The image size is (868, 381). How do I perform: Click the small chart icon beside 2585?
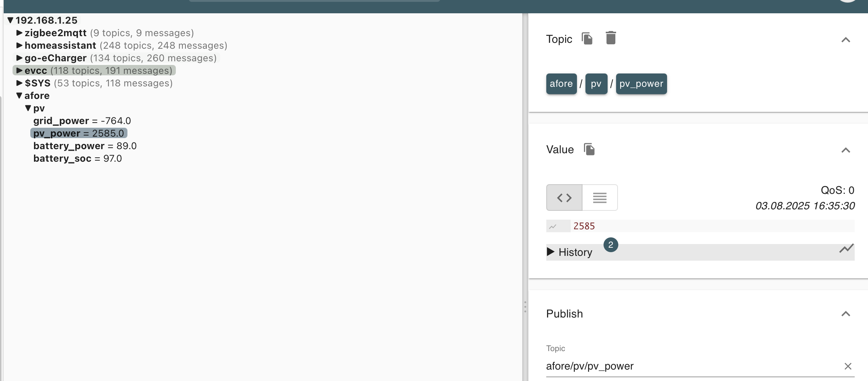[553, 226]
